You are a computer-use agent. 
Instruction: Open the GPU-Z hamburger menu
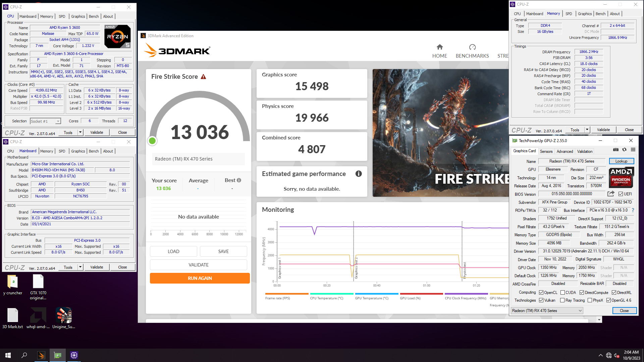(633, 150)
